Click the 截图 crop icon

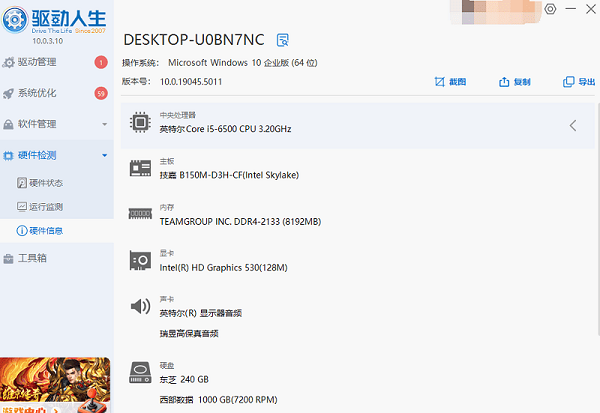click(439, 82)
